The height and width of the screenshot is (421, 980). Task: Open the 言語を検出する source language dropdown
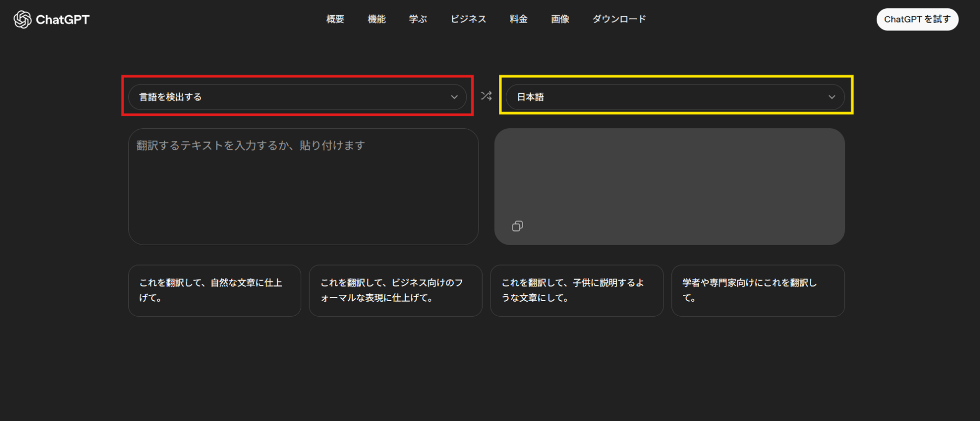pyautogui.click(x=297, y=97)
